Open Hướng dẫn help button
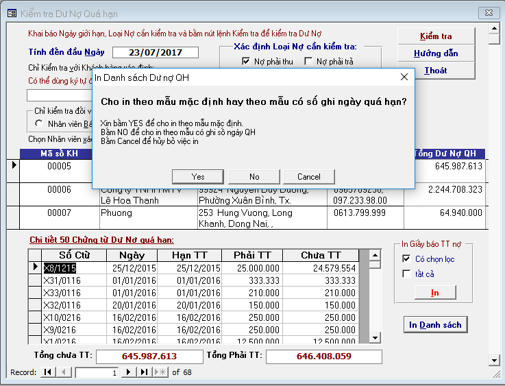The image size is (505, 386). click(436, 53)
